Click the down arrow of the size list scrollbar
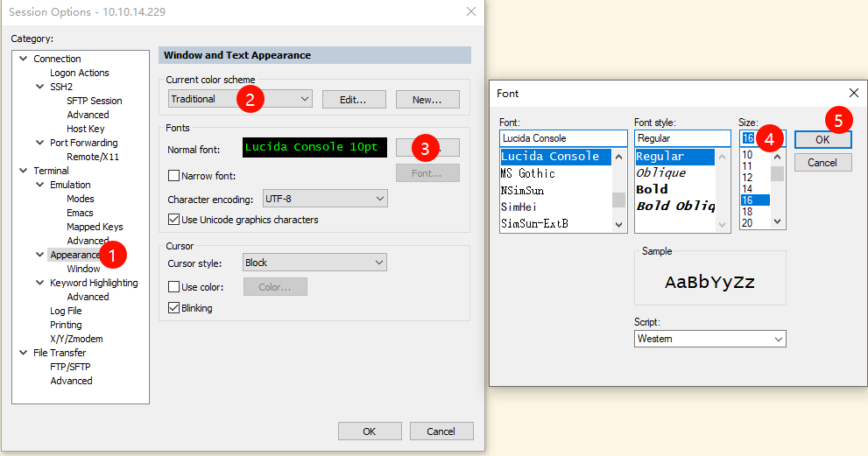 coord(777,221)
